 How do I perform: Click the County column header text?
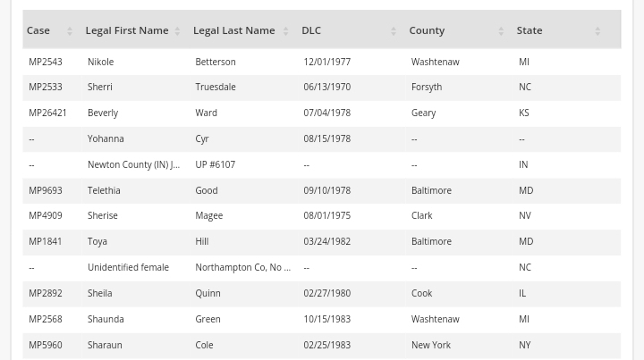[427, 30]
